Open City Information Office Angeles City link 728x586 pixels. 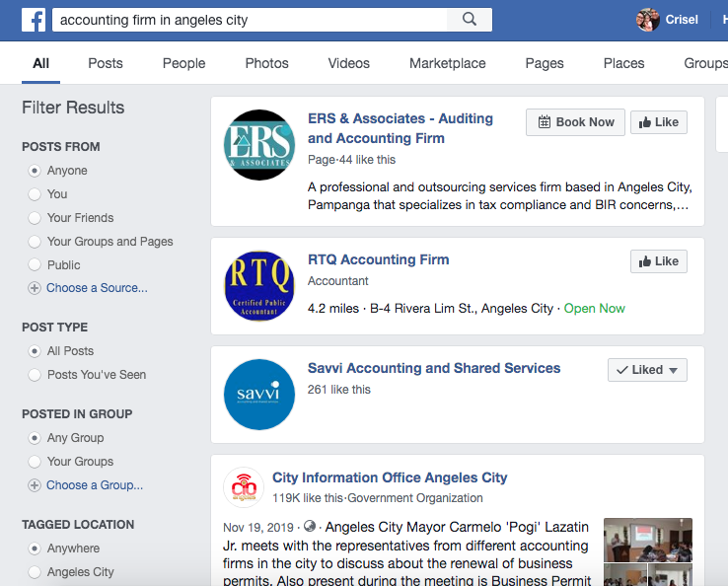pyautogui.click(x=390, y=477)
